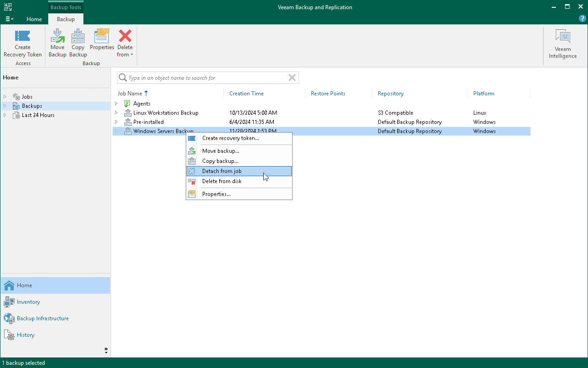The image size is (588, 368).
Task: Select the Pre-installed backup name
Action: pos(148,122)
